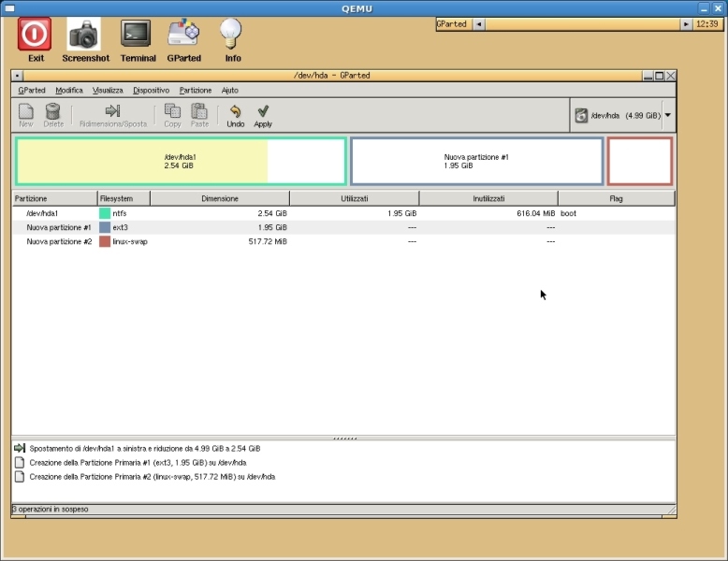Select Nuova partizione #1 block in disk map
Screen dimensions: 728x561
pos(477,161)
